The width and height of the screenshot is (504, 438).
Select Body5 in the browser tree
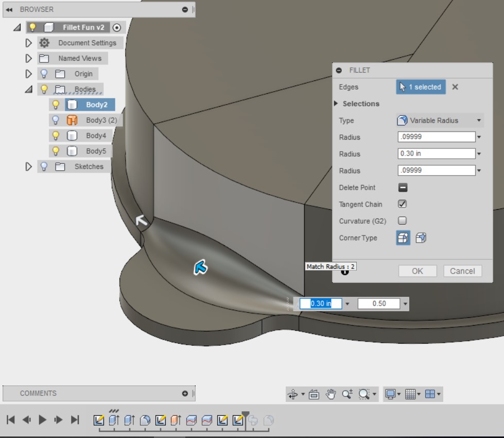[x=96, y=151]
